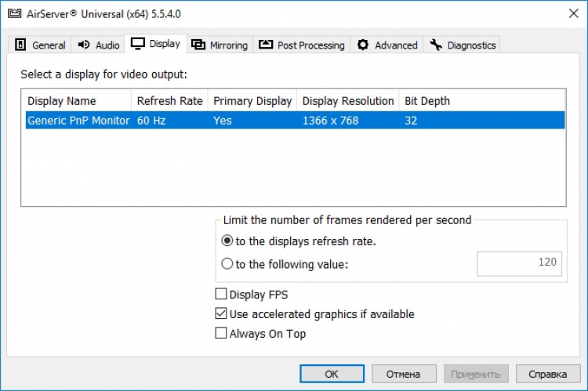Enable the Always On Top checkbox
This screenshot has height=391, width=588.
click(221, 333)
